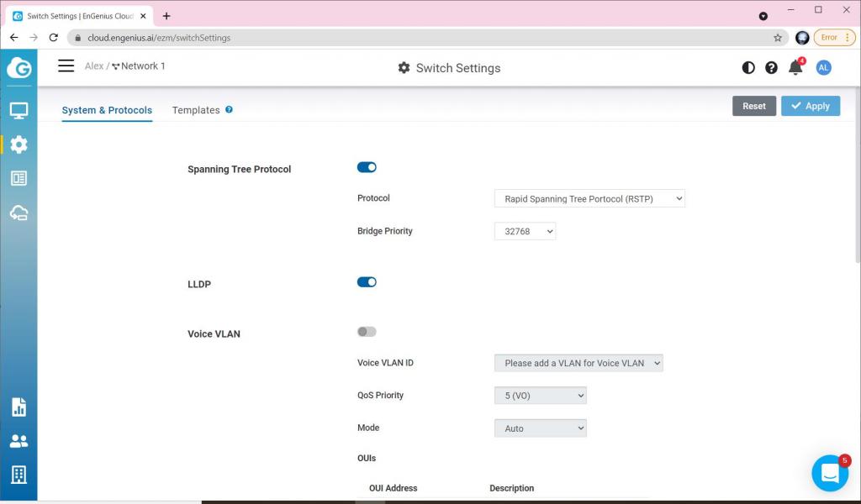
Task: Click the Description column header
Action: pos(512,488)
